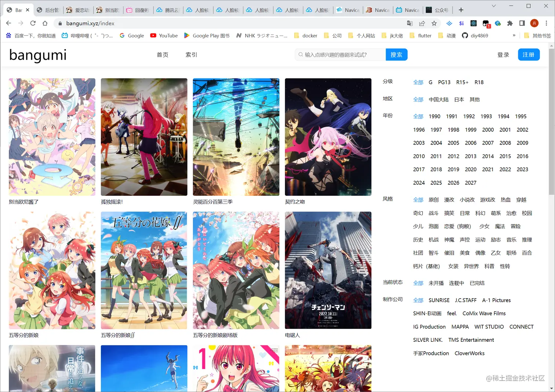555x392 pixels.
Task: Filter rating by R18
Action: [x=479, y=82]
